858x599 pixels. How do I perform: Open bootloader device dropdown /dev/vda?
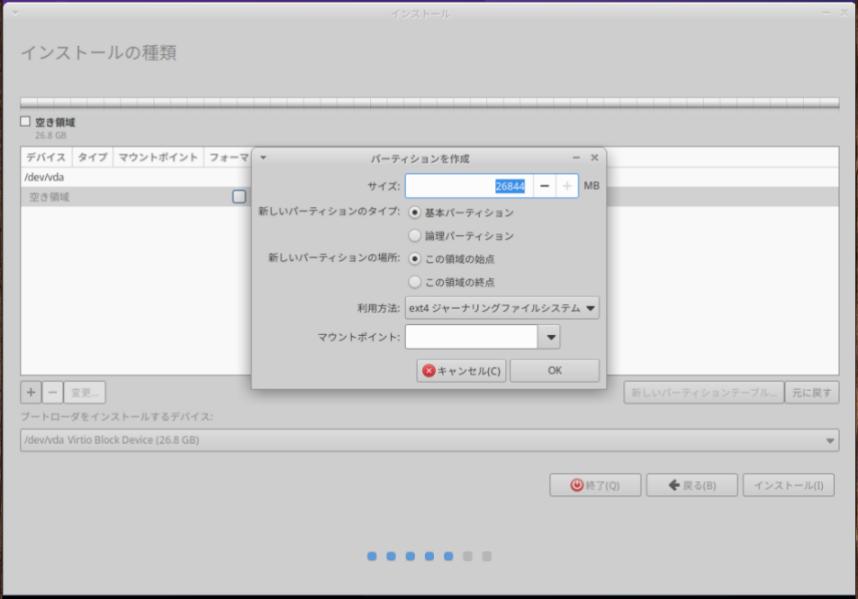[x=430, y=440]
